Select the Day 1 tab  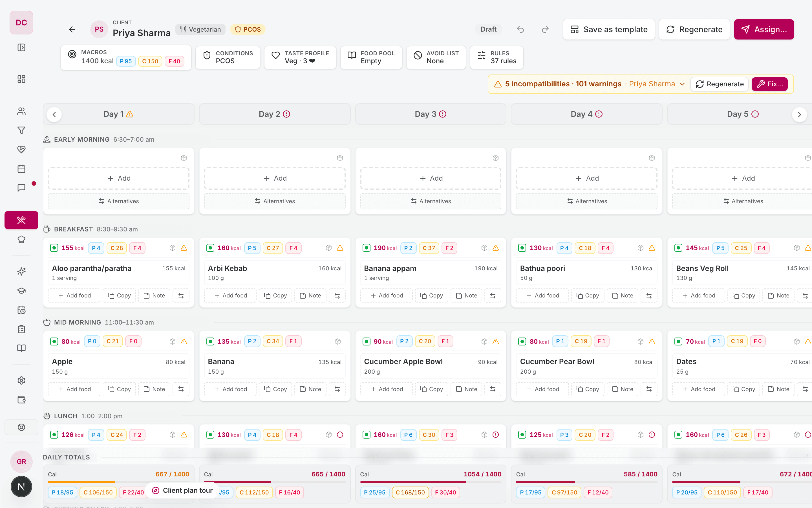(118, 114)
